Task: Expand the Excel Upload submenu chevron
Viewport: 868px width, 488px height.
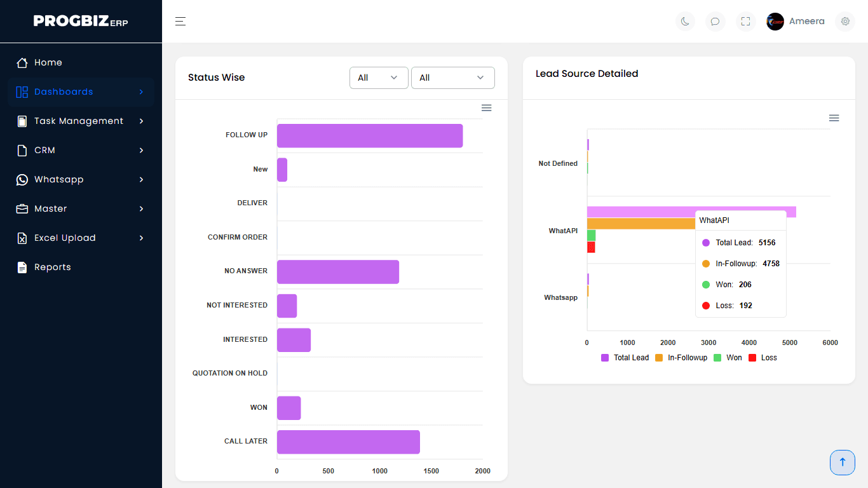Action: pyautogui.click(x=141, y=238)
